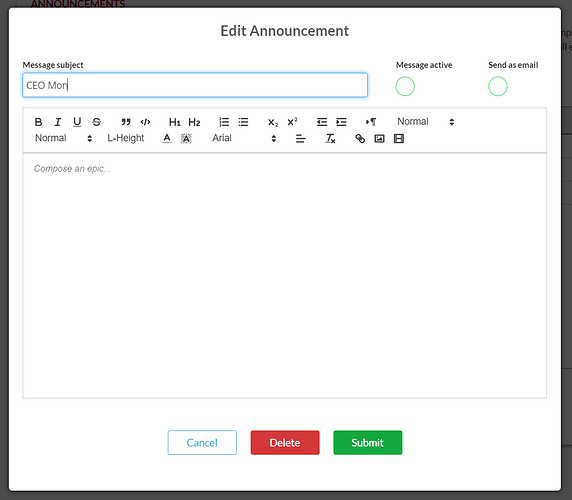Apply Heading 1 style
Image resolution: width=572 pixels, height=500 pixels.
coord(175,122)
